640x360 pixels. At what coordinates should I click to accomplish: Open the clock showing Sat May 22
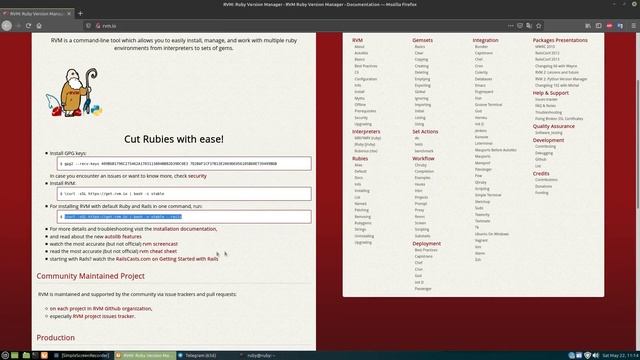[x=620, y=356]
